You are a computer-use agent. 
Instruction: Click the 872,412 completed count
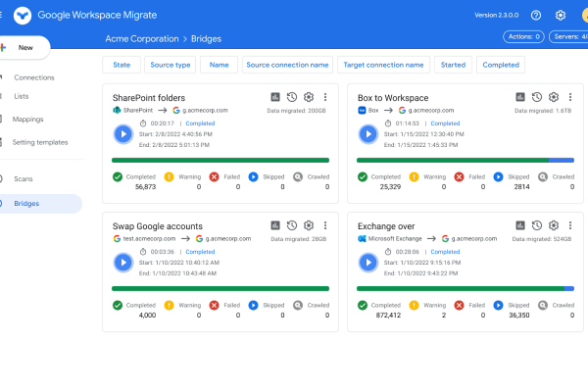click(x=388, y=316)
